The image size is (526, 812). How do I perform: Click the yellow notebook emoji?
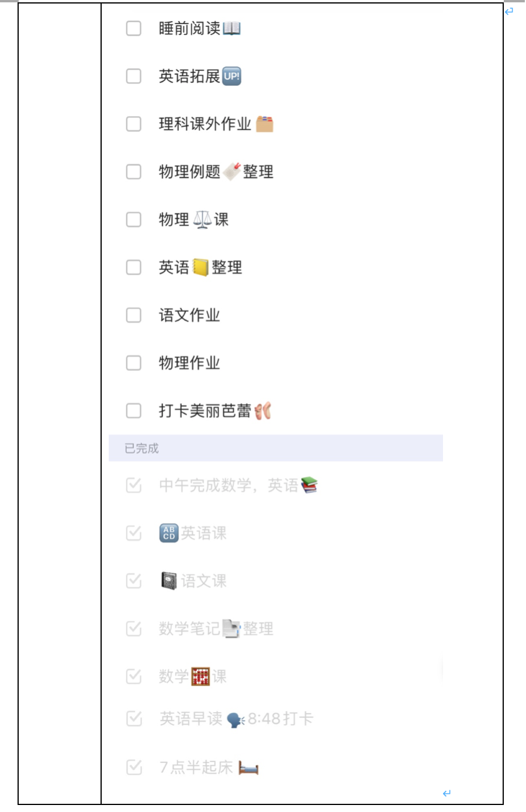pyautogui.click(x=200, y=268)
